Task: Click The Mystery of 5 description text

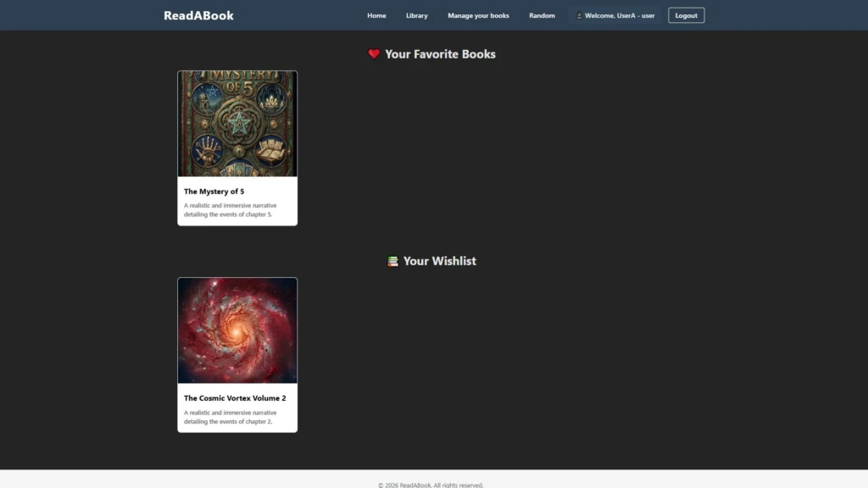Action: click(x=231, y=209)
